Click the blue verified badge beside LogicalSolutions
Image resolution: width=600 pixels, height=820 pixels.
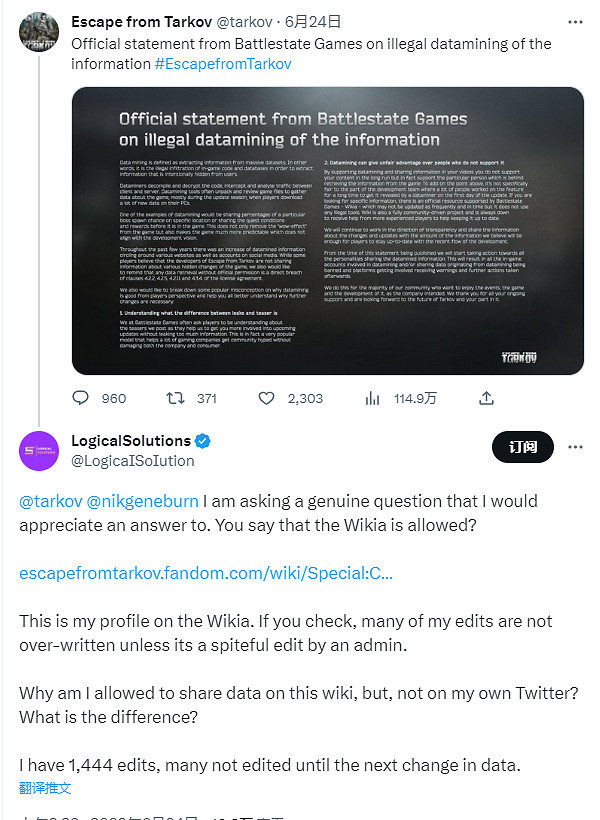pyautogui.click(x=203, y=441)
